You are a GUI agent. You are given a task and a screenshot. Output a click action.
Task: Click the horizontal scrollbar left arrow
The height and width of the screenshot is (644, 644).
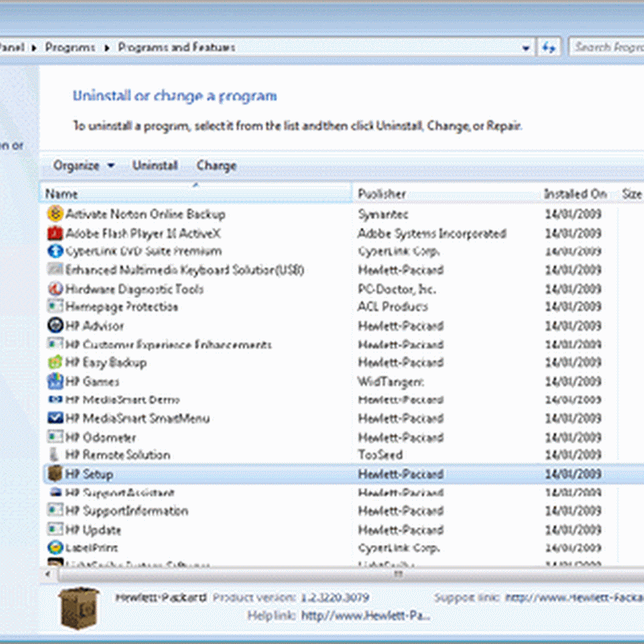[48, 574]
